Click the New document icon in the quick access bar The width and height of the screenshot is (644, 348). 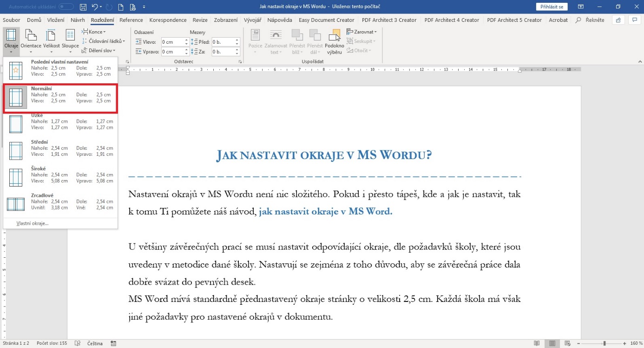tap(121, 7)
